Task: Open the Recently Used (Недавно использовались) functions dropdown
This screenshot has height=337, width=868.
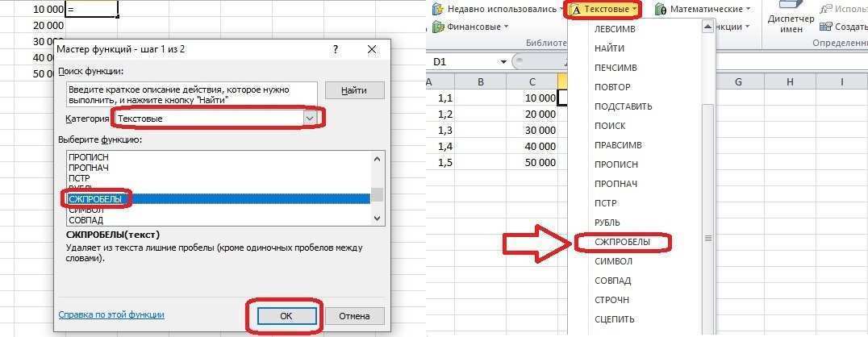Action: [x=499, y=9]
